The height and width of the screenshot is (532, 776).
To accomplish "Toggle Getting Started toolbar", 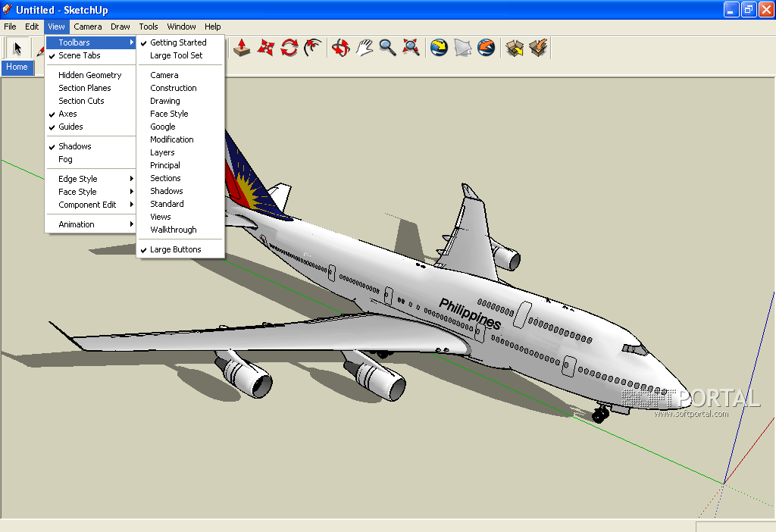I will (180, 42).
